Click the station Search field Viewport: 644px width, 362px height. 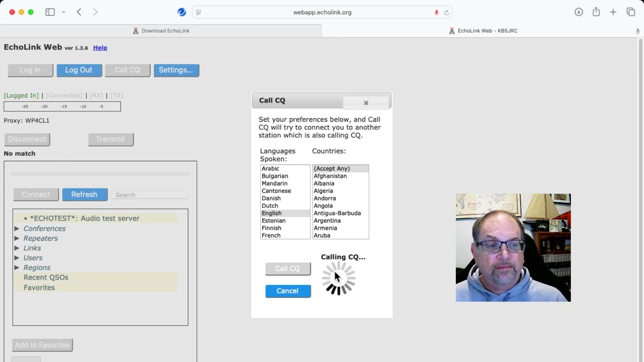pos(149,195)
